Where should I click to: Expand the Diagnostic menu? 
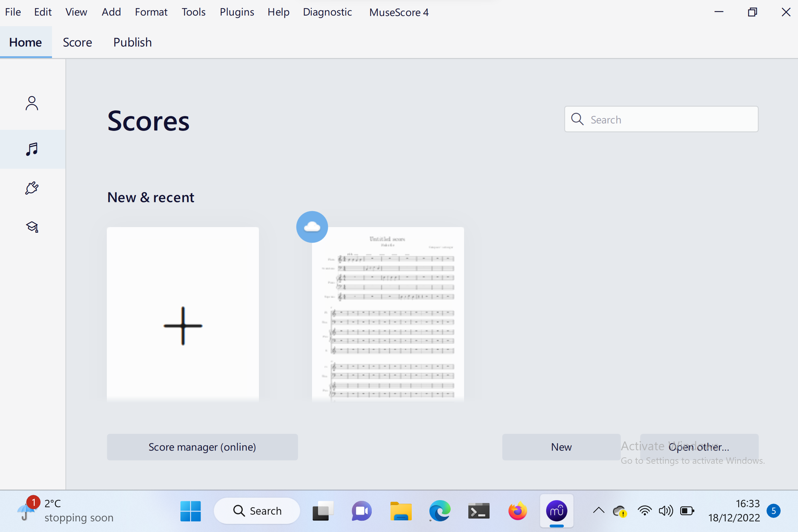(x=327, y=12)
